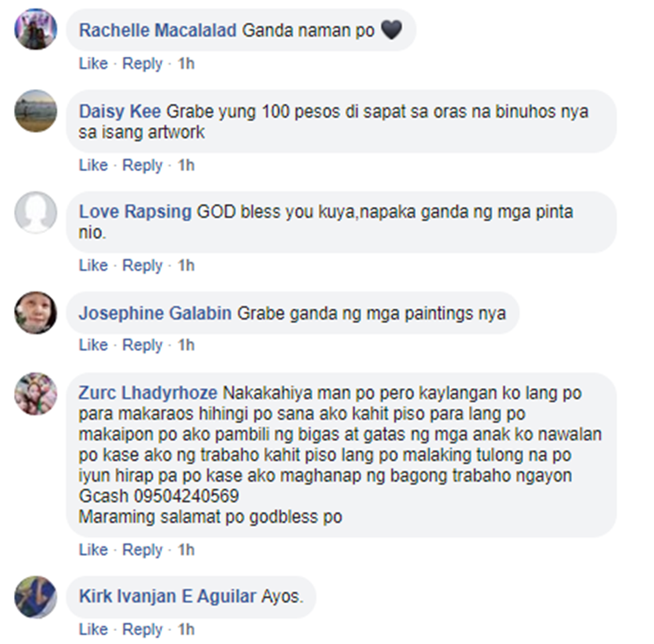Viewport: 654px width, 644px height.
Task: Click Zurc Lhadyrhoze's profile picture
Action: [36, 394]
